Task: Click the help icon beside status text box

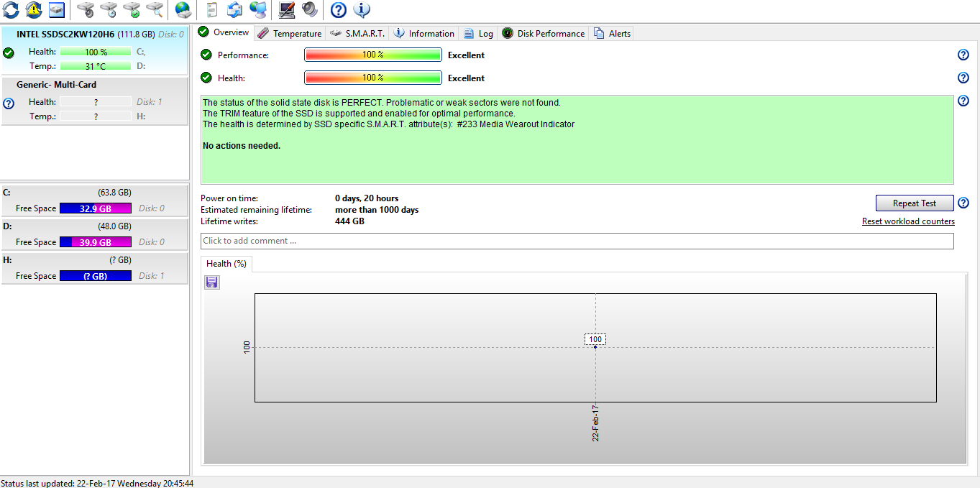Action: [963, 101]
